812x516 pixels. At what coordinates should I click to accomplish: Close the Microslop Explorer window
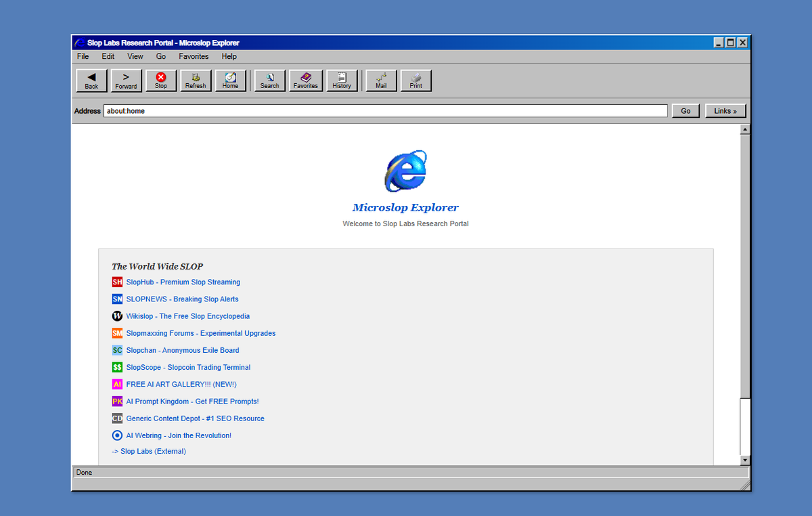[743, 43]
